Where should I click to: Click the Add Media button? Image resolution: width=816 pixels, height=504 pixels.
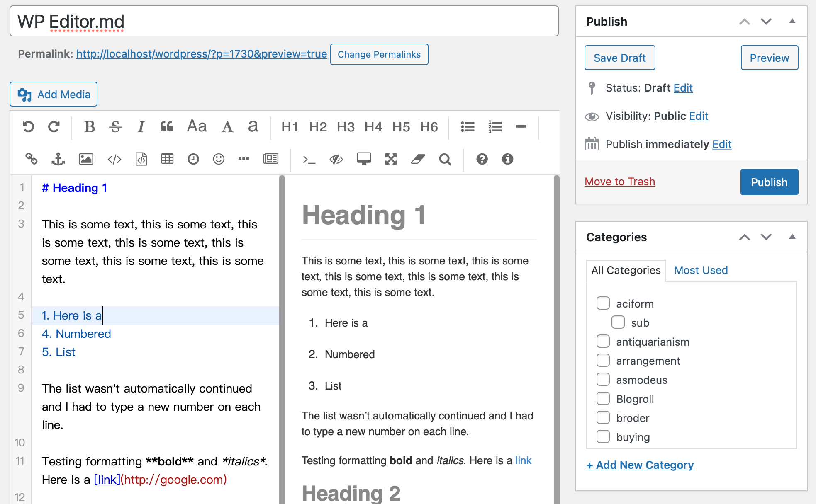point(53,94)
